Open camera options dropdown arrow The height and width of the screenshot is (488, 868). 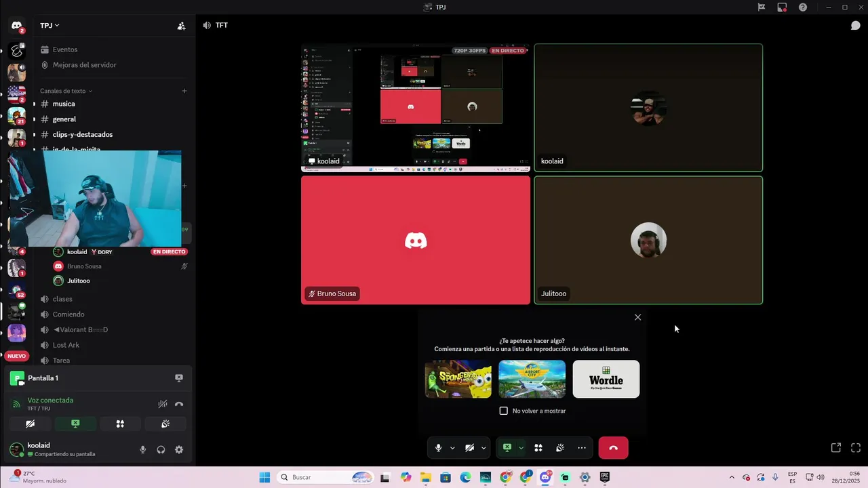[x=484, y=448]
